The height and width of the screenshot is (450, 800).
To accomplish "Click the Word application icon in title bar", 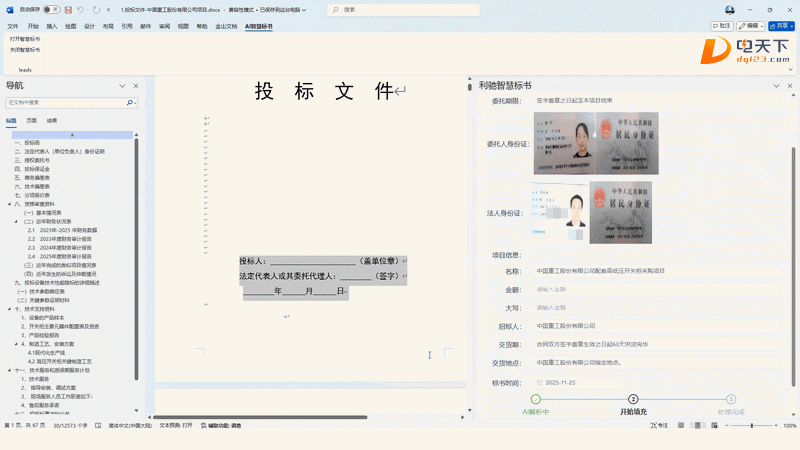I will 10,10.
